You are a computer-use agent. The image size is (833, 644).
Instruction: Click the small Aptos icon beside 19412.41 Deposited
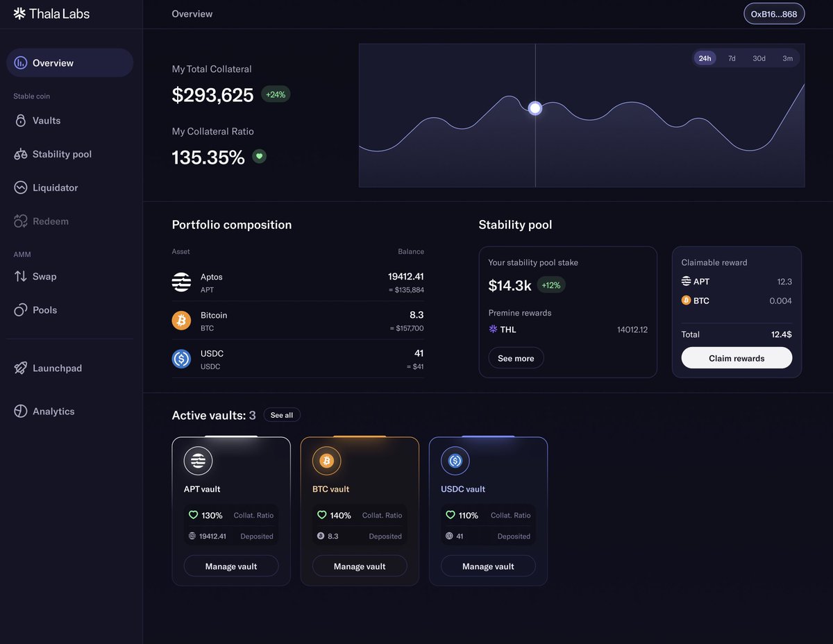point(192,536)
